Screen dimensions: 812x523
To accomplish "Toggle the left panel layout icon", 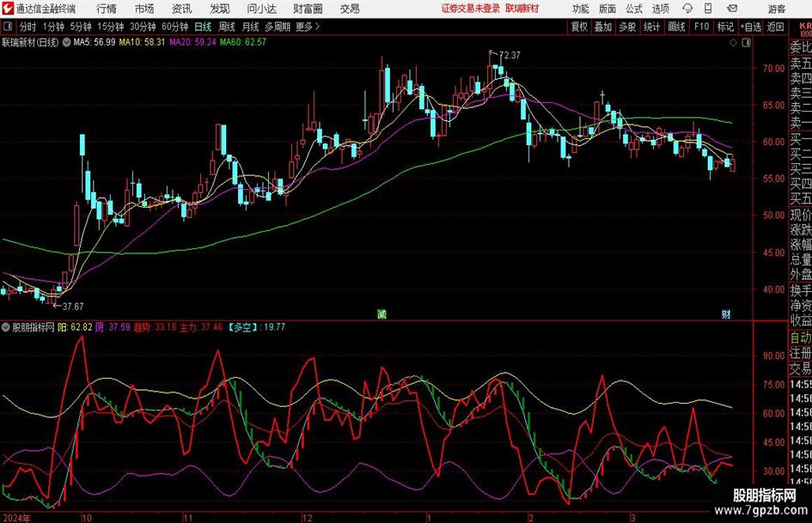I will [8, 27].
